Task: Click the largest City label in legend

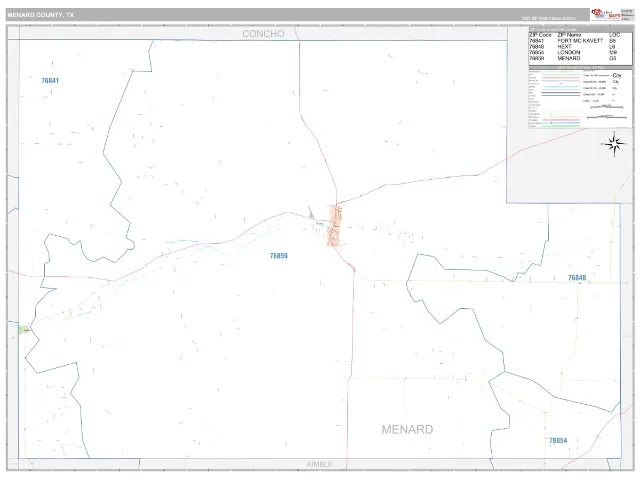Action: click(616, 76)
